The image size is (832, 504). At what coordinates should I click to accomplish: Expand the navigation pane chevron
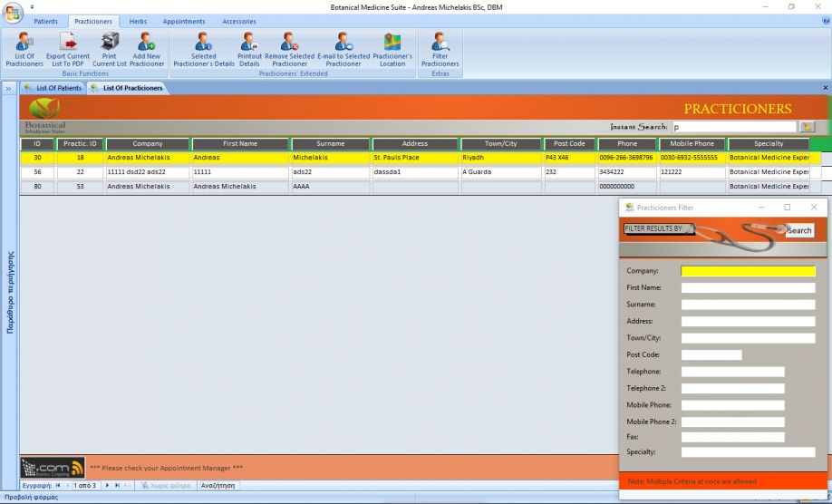[8, 89]
